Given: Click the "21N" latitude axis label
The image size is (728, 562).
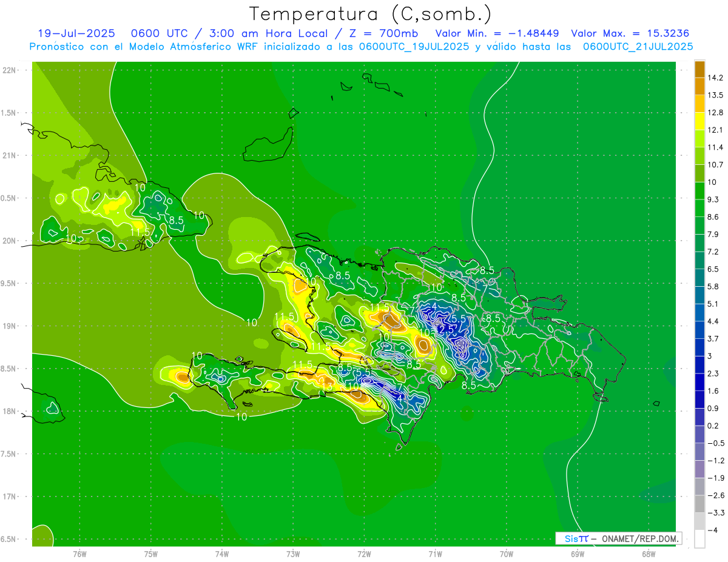Looking at the screenshot, I should pos(10,155).
